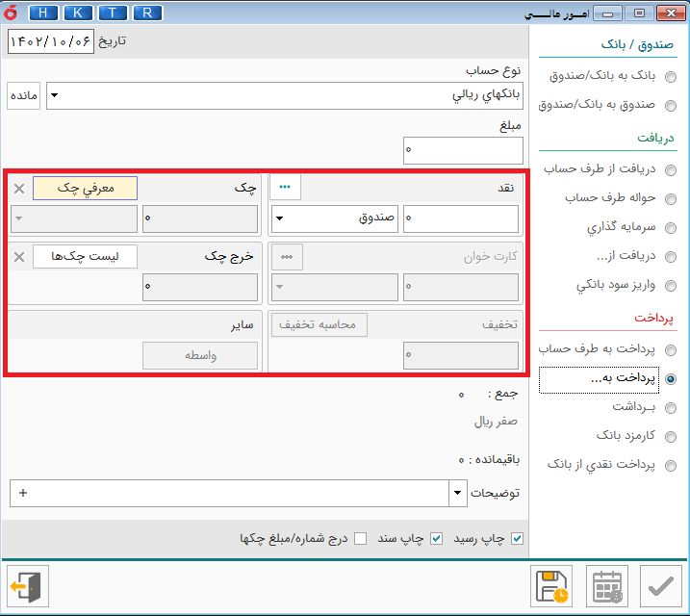
Task: Click the T button in title bar
Action: (113, 13)
